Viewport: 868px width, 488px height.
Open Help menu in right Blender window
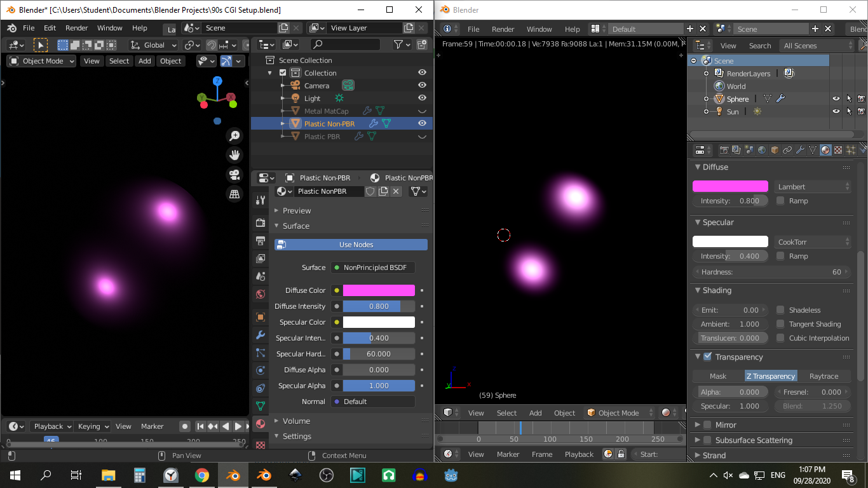tap(572, 29)
